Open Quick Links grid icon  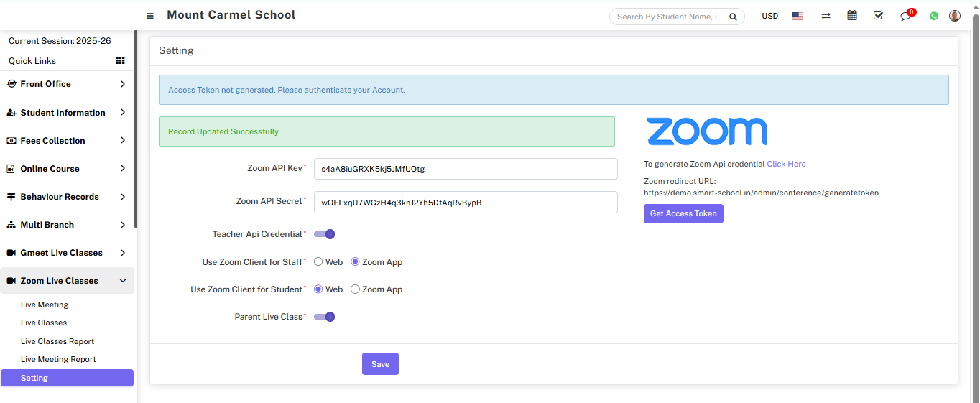click(x=120, y=61)
